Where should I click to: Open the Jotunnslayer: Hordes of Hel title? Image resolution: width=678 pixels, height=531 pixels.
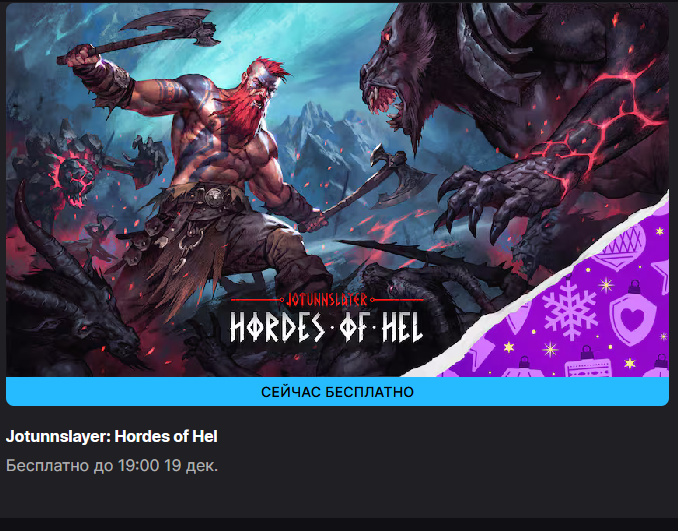click(112, 436)
